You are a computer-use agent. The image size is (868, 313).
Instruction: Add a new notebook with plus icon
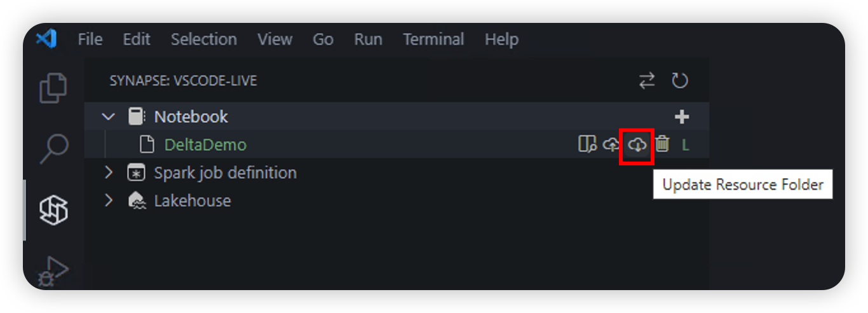coord(682,117)
